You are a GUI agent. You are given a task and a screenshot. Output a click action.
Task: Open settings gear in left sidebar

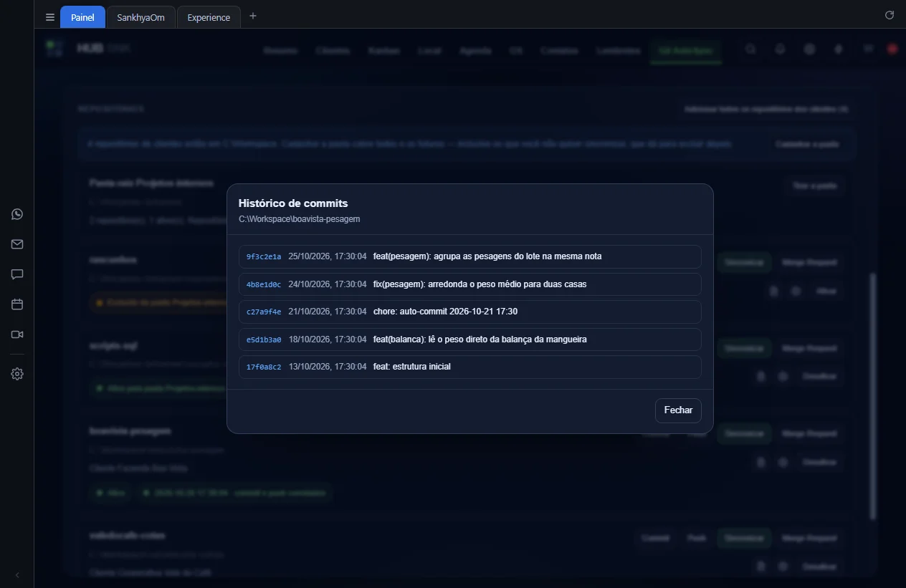click(17, 374)
